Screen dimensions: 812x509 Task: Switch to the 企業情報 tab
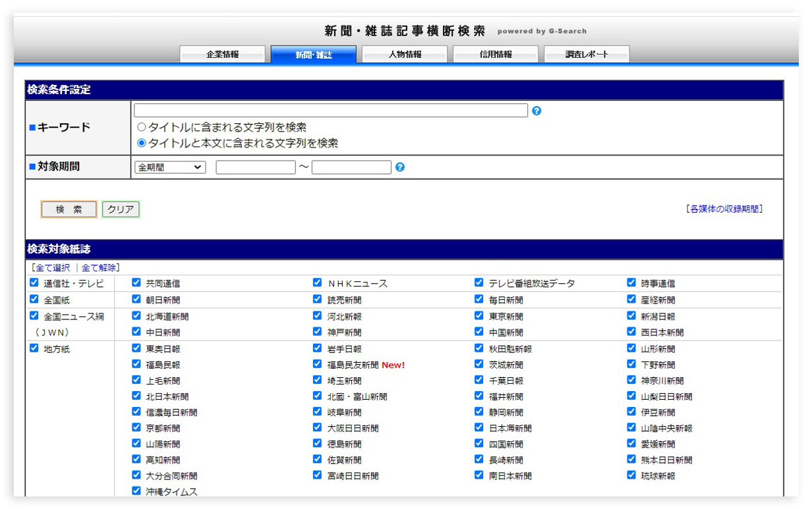pyautogui.click(x=222, y=55)
